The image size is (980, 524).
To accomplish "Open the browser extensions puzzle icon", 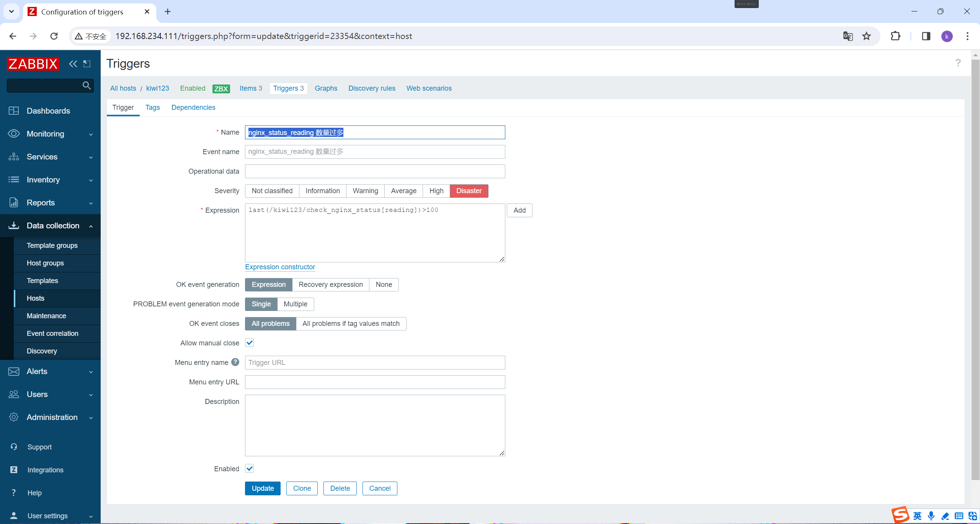I will pos(895,36).
